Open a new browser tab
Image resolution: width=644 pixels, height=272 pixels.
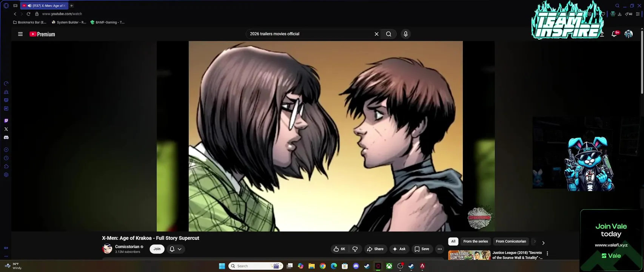pos(71,6)
